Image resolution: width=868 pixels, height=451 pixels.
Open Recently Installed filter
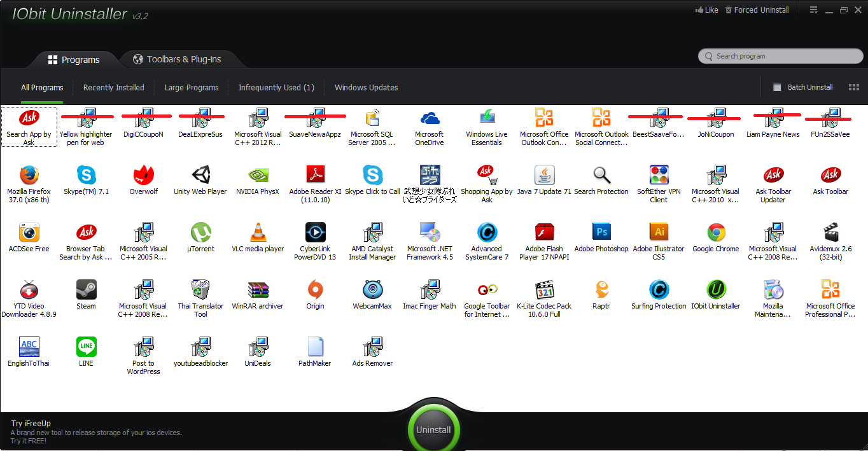tap(114, 88)
